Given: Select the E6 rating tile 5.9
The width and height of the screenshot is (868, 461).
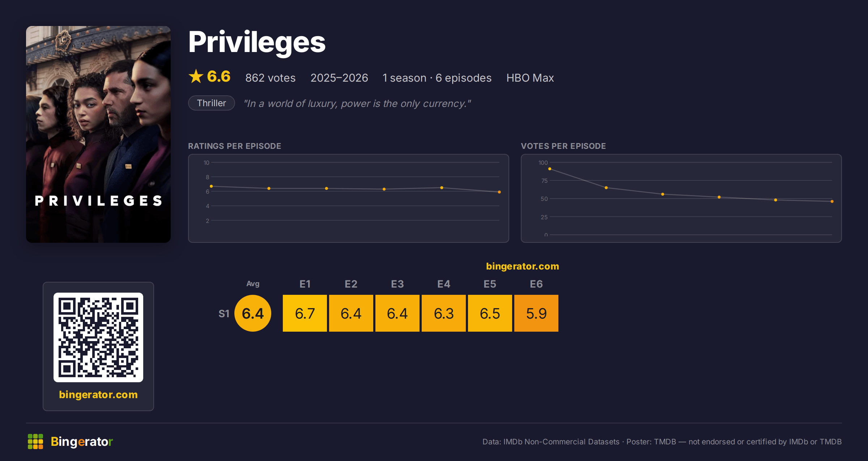Looking at the screenshot, I should point(536,313).
